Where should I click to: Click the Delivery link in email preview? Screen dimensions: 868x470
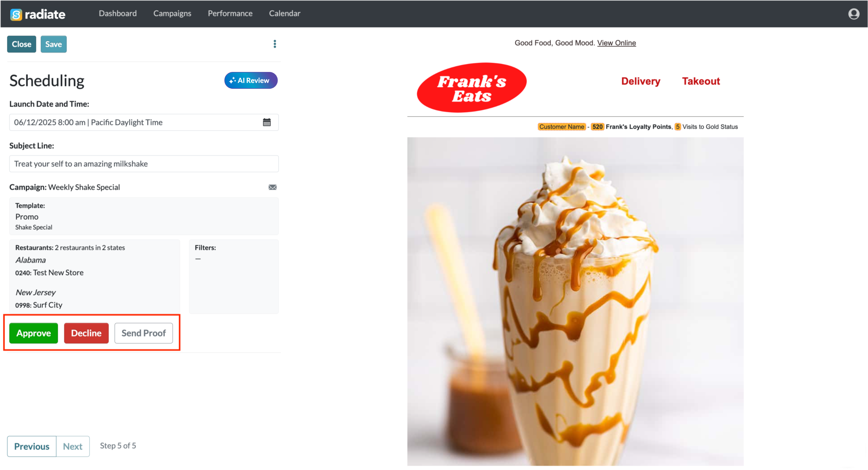(x=641, y=81)
